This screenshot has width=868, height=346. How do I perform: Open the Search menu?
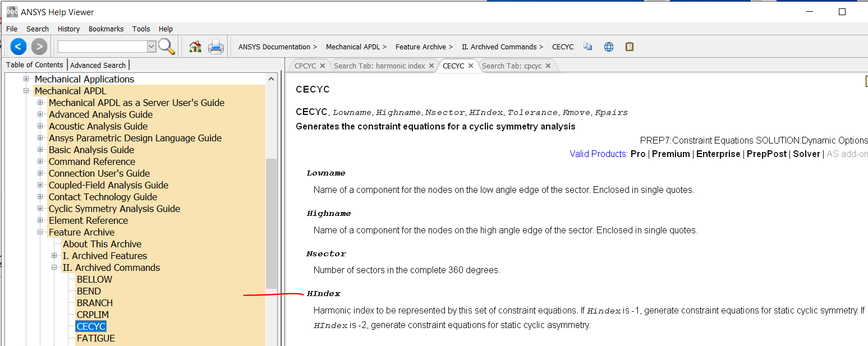[x=38, y=29]
